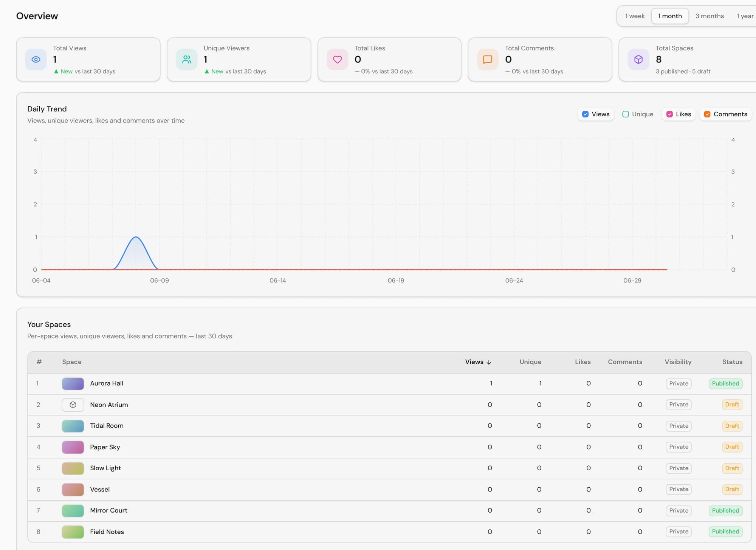The width and height of the screenshot is (756, 550).
Task: Click the Published badge for Aurora Hall
Action: (725, 384)
